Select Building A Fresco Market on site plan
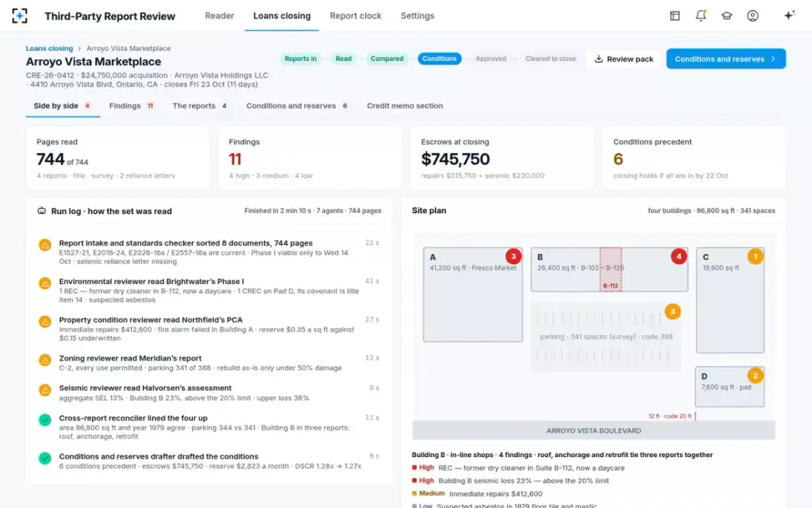 coord(473,295)
